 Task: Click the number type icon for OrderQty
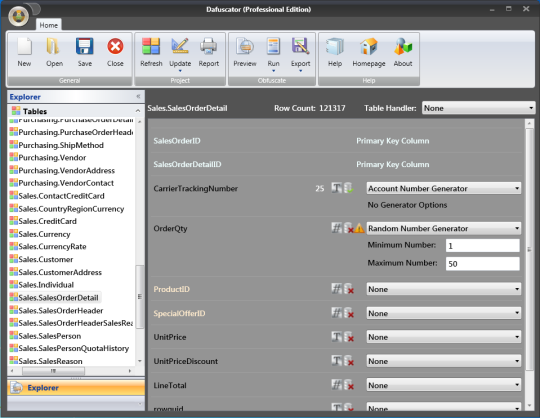(336, 228)
